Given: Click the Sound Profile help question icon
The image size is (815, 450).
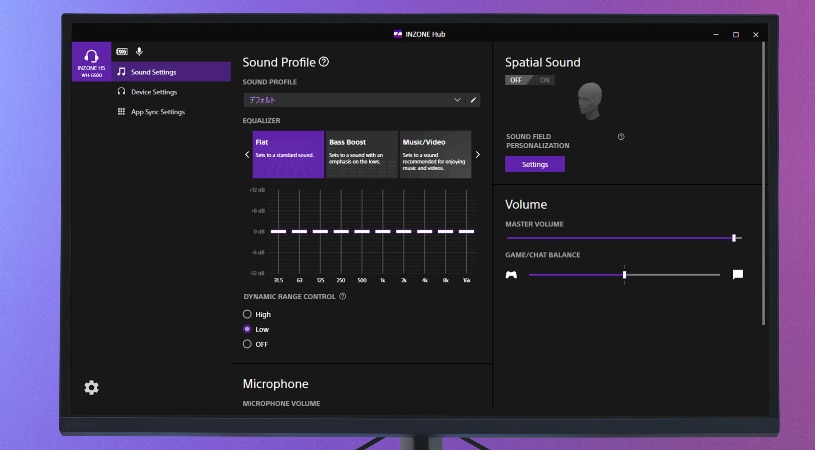Looking at the screenshot, I should (324, 62).
